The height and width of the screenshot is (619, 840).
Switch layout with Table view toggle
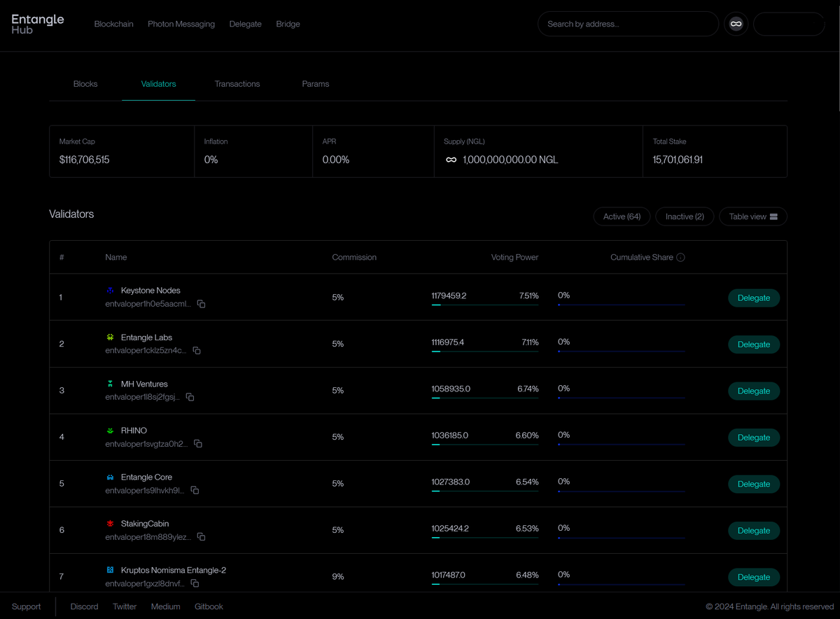click(753, 216)
